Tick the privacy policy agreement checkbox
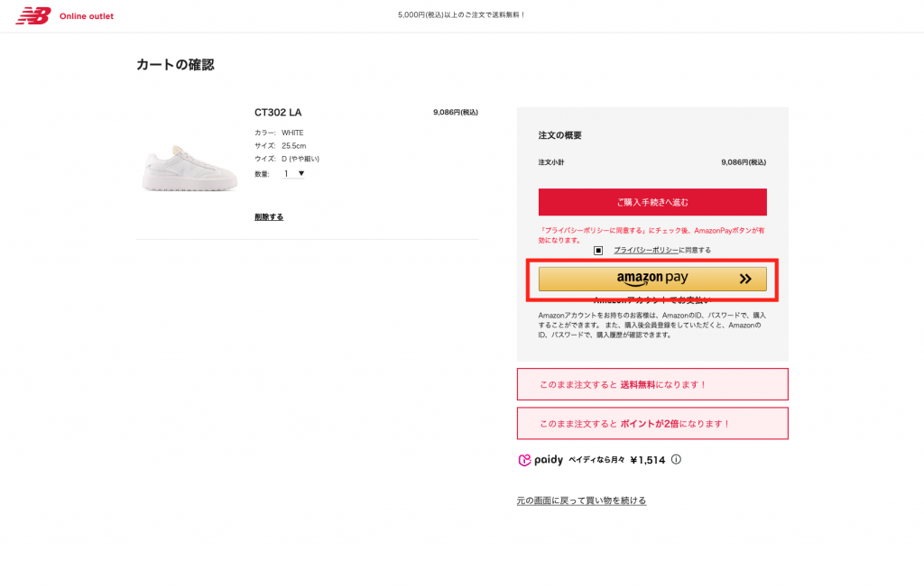The width and height of the screenshot is (924, 588). (598, 250)
